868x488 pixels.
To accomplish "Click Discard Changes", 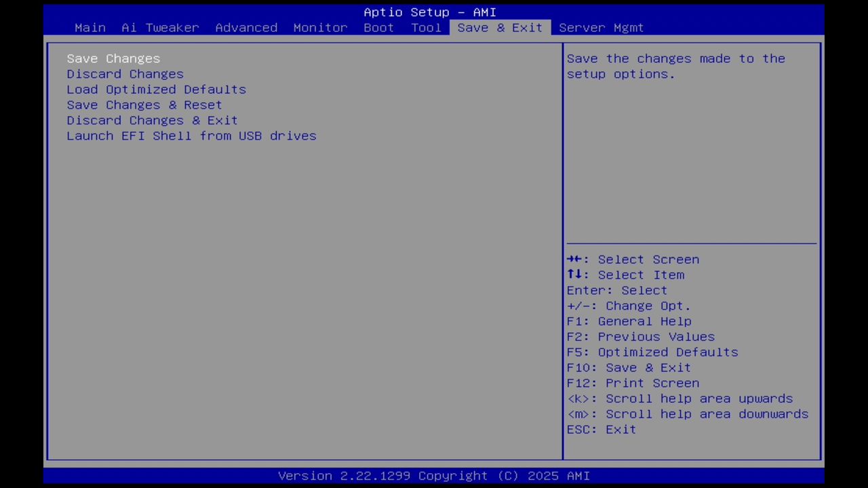I will pyautogui.click(x=125, y=74).
